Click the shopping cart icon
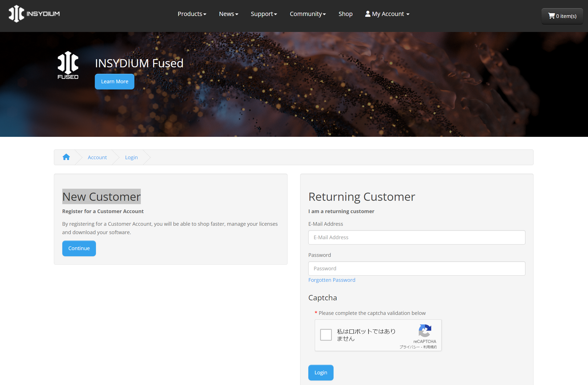The height and width of the screenshot is (385, 588). (x=552, y=16)
